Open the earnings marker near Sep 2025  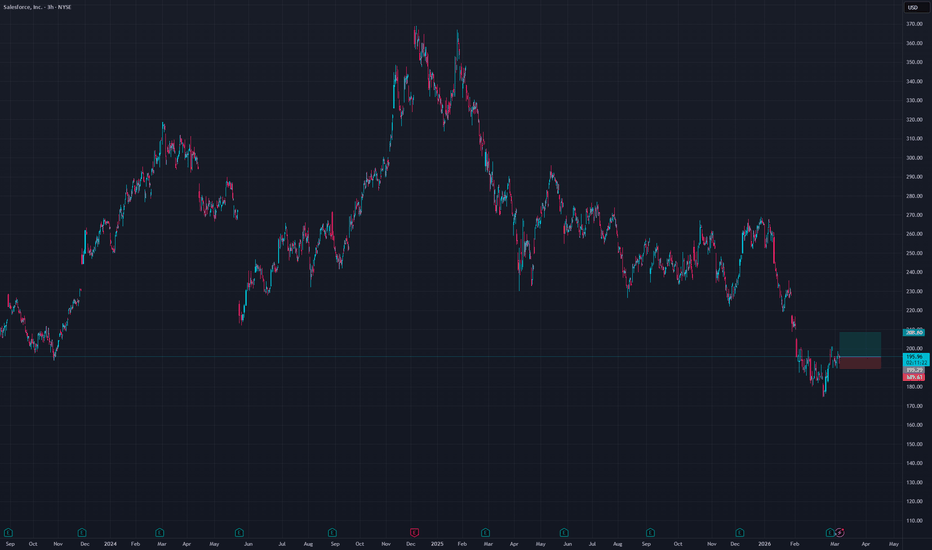click(x=650, y=532)
